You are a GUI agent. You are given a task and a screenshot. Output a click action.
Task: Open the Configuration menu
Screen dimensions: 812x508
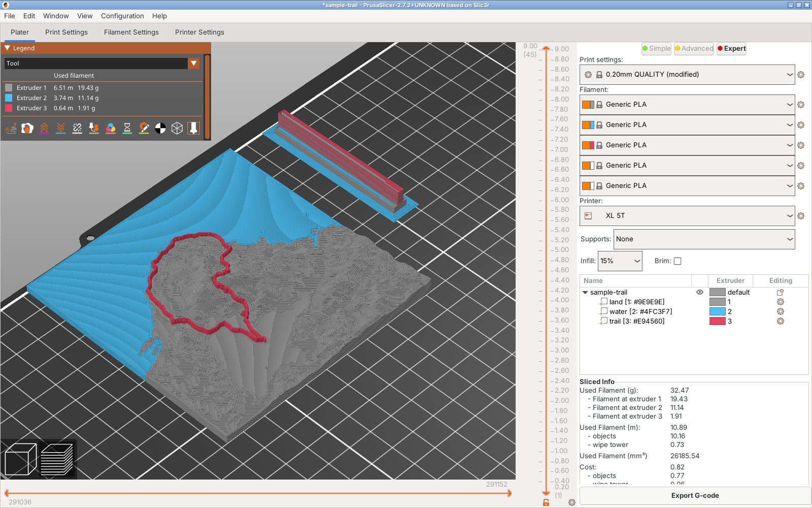[122, 16]
